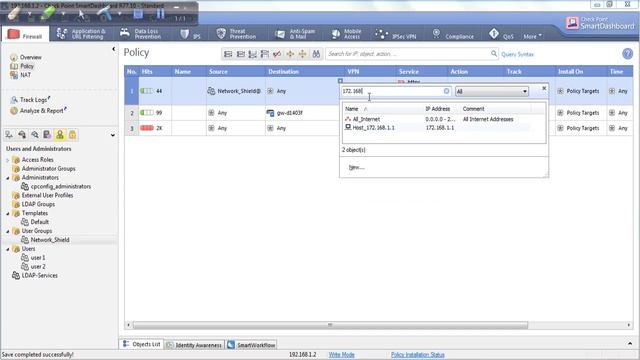Click the third rule toolbar icon

point(253,54)
